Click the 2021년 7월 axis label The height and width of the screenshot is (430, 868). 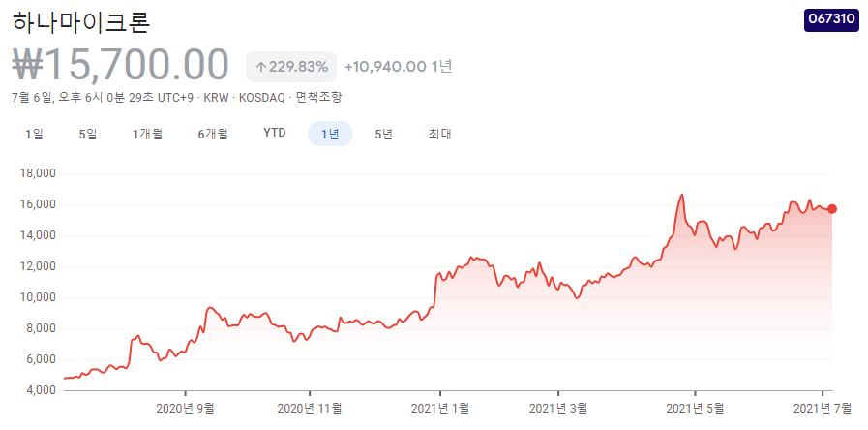coord(823,409)
